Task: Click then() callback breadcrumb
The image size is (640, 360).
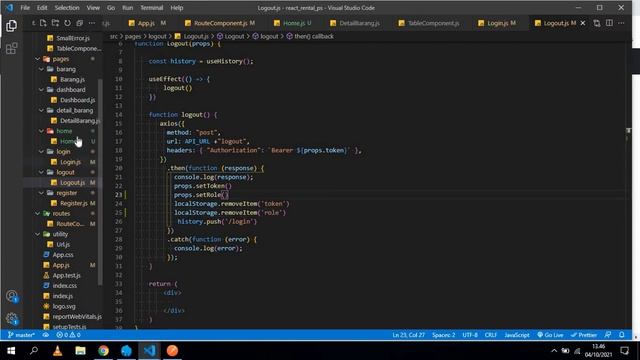Action: click(x=313, y=36)
